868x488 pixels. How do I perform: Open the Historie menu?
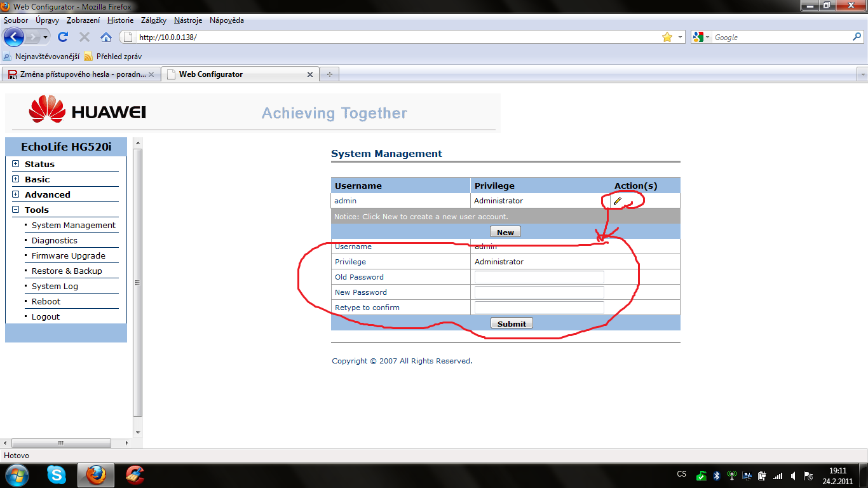tap(121, 20)
